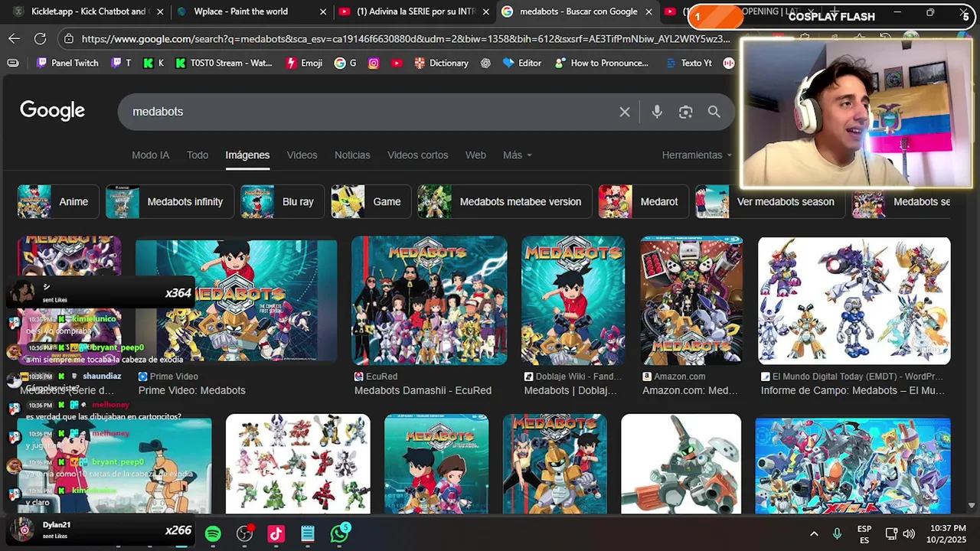Switch to Wplace Paint the world tab
This screenshot has height=551, width=980.
click(x=250, y=11)
